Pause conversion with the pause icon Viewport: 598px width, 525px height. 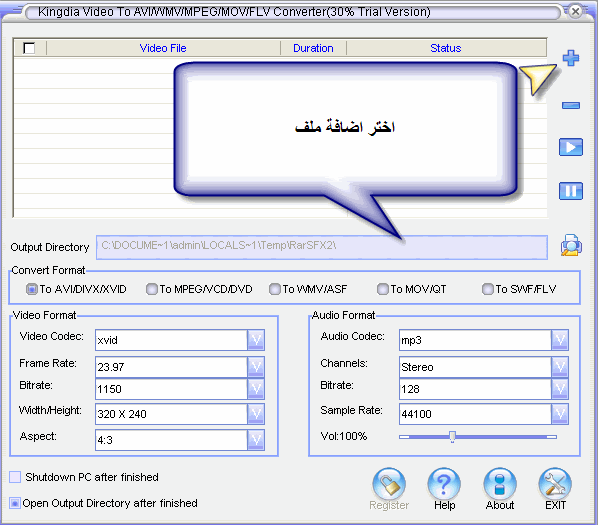(x=571, y=191)
